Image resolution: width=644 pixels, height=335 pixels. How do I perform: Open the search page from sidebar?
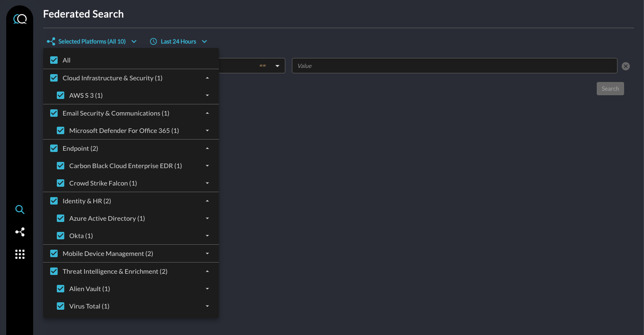click(x=20, y=210)
